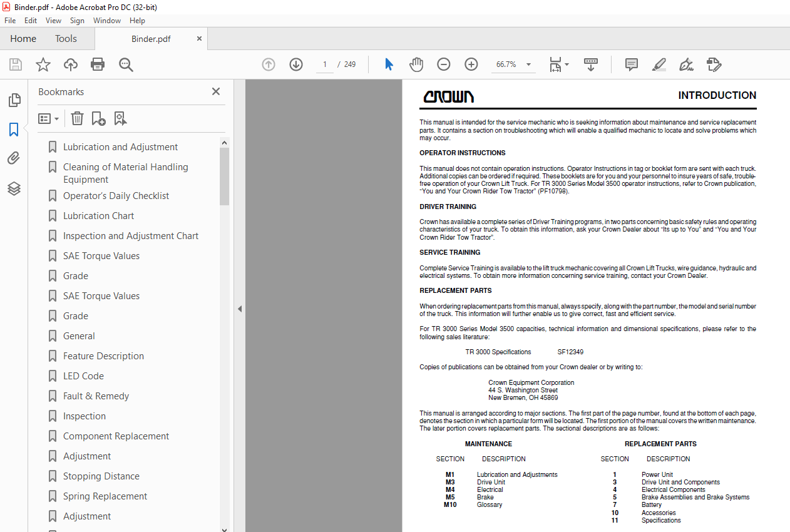
Task: Open the Fit page options tool
Action: (x=558, y=64)
